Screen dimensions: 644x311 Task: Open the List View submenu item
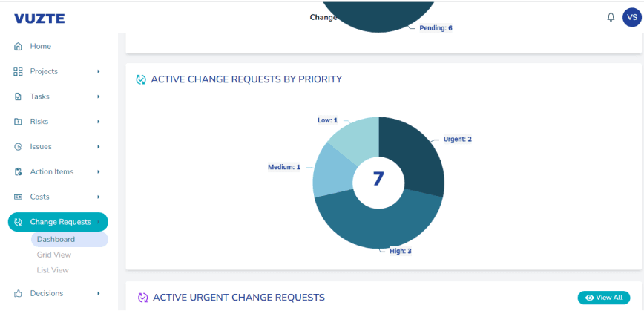point(53,270)
